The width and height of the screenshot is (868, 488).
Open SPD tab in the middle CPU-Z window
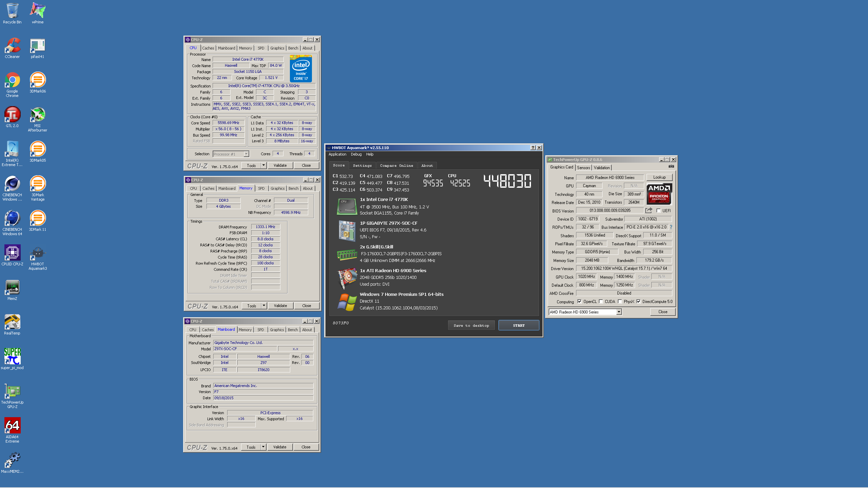coord(261,188)
